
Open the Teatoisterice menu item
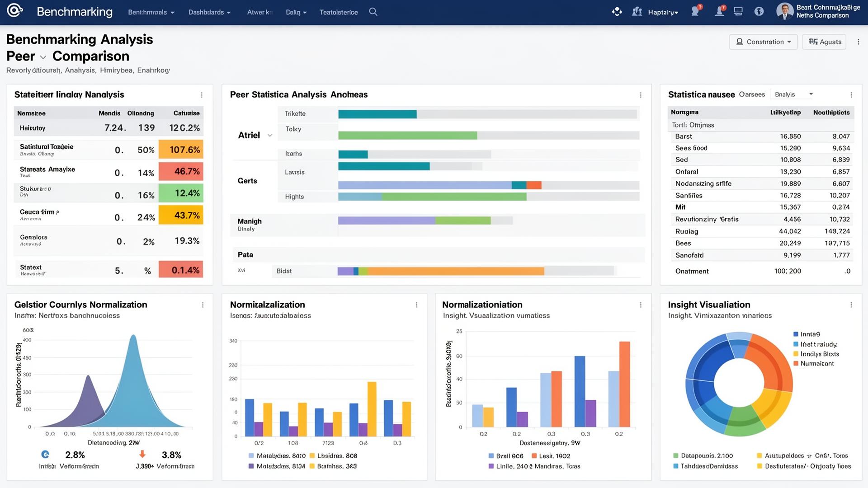[339, 12]
